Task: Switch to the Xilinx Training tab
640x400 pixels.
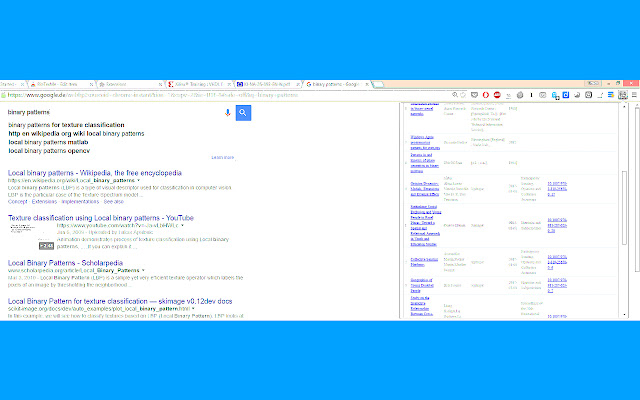Action: 198,84
